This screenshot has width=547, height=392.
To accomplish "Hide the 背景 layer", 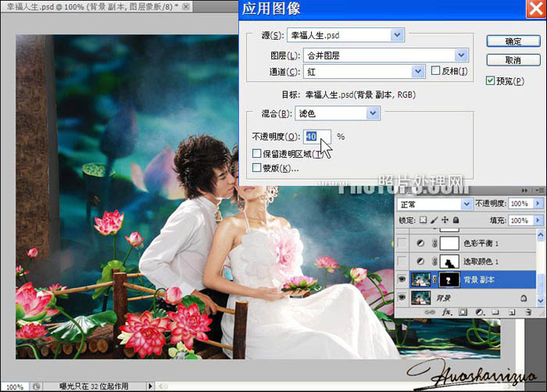I will [402, 298].
